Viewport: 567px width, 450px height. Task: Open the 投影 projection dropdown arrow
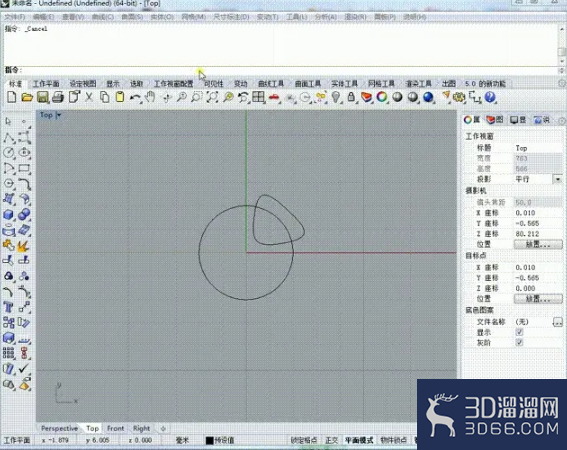click(x=558, y=179)
